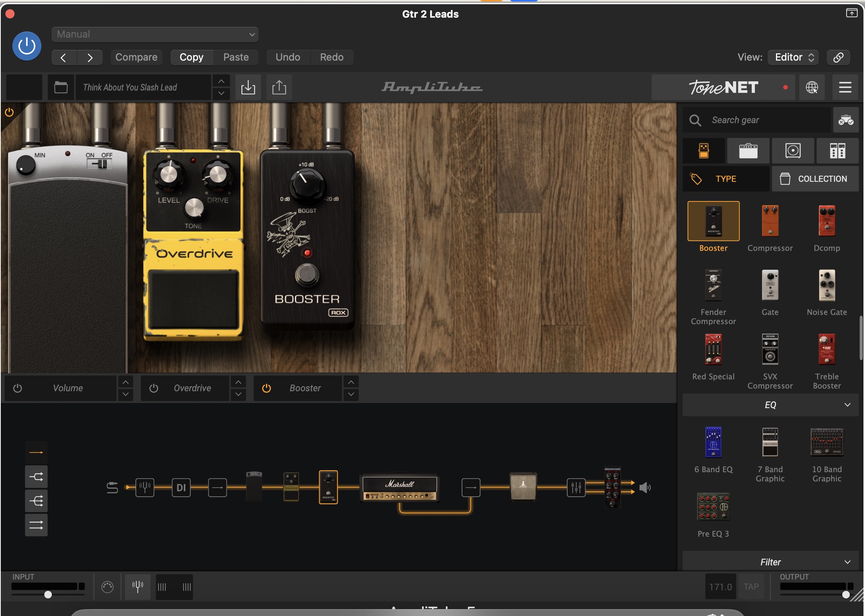865x616 pixels.
Task: Click the Booster slot up chevron
Action: pos(351,382)
